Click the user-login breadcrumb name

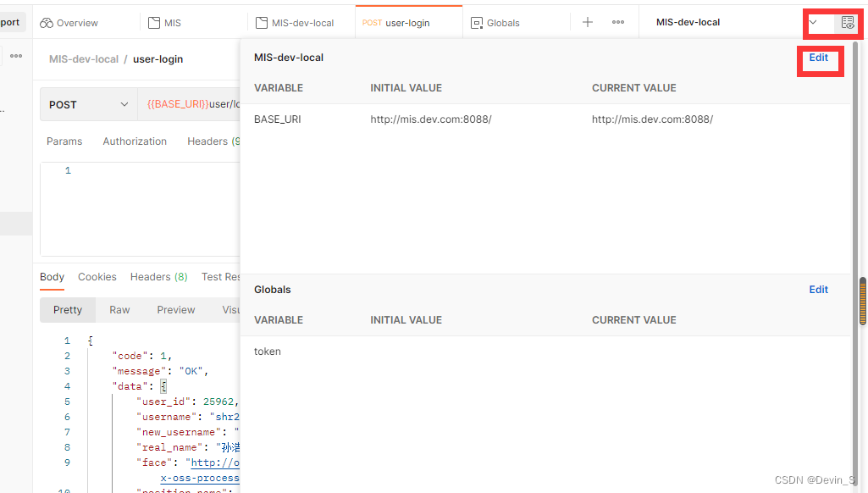tap(158, 59)
